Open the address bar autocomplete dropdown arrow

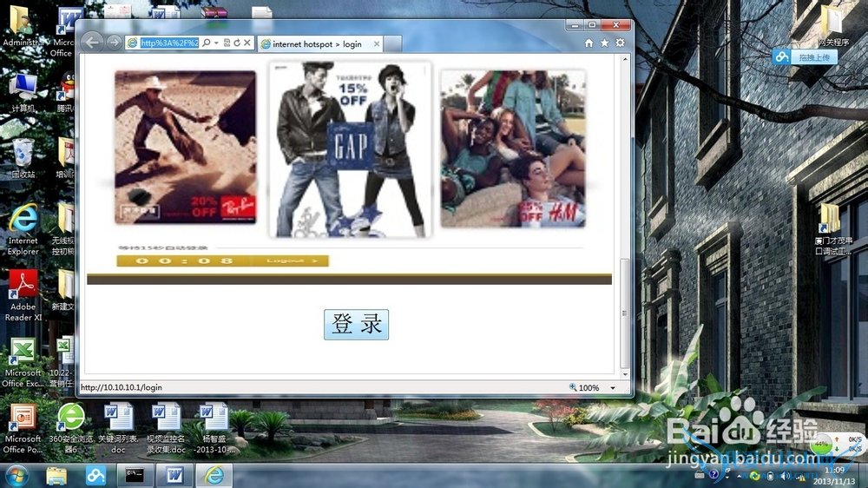coord(216,43)
